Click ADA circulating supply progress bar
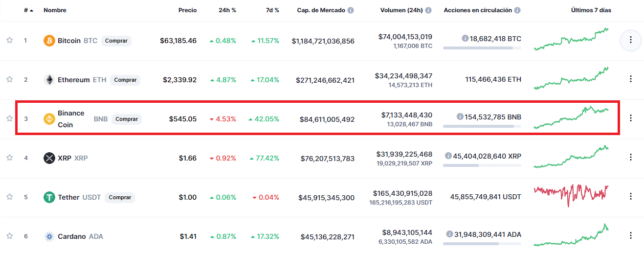 coord(482,244)
